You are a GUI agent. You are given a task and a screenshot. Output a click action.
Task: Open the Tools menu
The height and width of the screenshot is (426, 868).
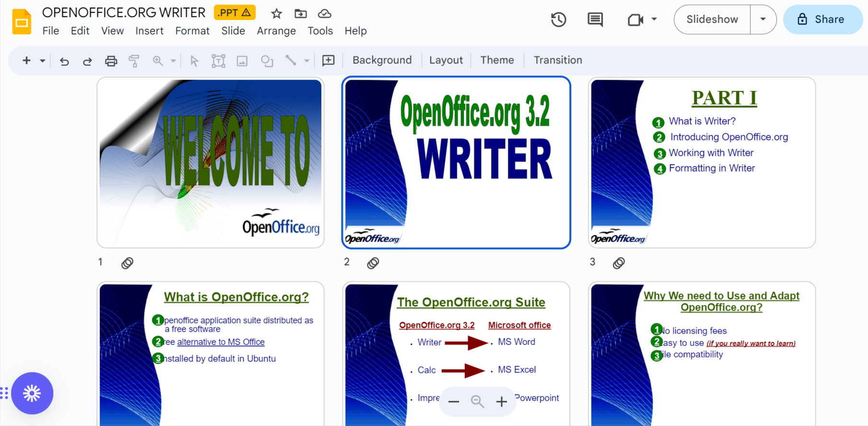point(320,31)
